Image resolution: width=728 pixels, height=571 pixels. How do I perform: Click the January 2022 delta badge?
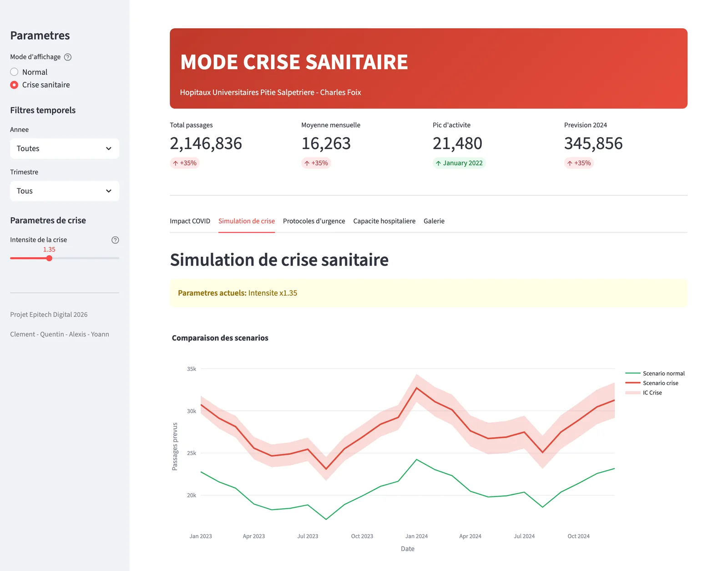click(459, 163)
